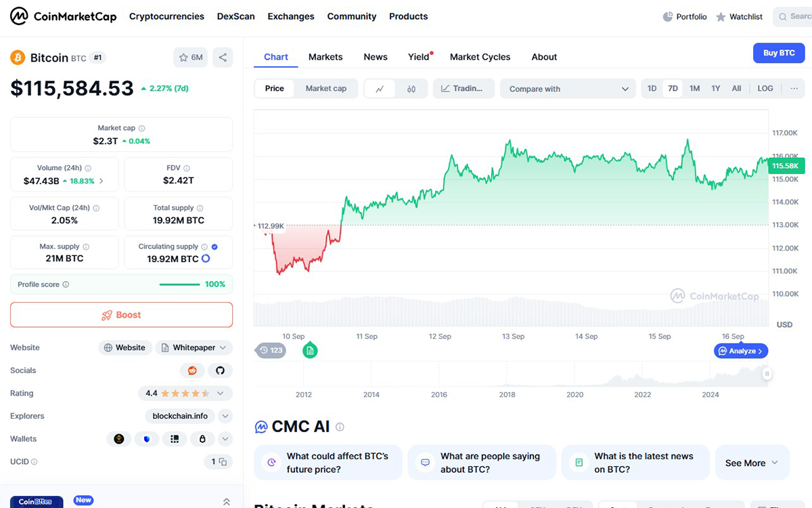This screenshot has height=508, width=812.
Task: Open the lock wallet icon under Wallets
Action: [202, 439]
